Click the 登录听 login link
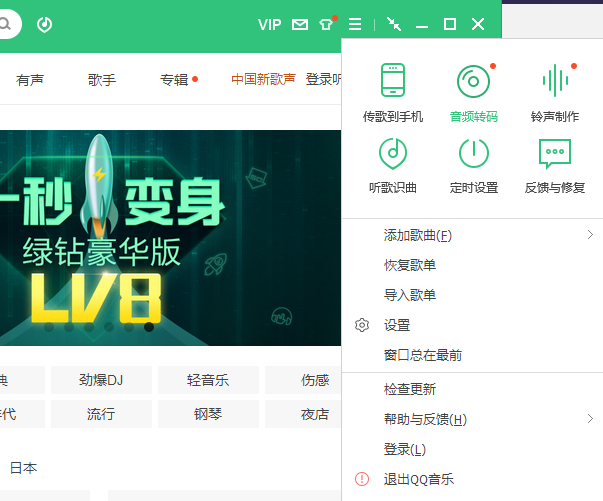The image size is (603, 501). pos(323,79)
